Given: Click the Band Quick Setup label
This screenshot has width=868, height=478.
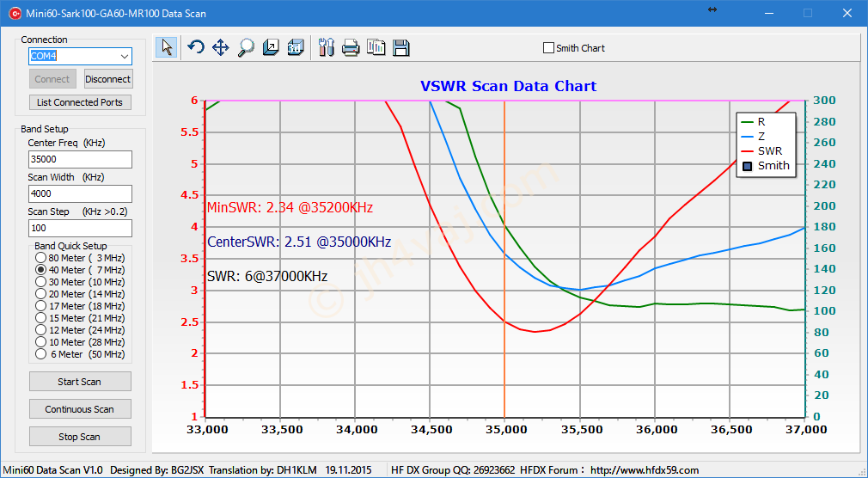Looking at the screenshot, I should click(70, 246).
